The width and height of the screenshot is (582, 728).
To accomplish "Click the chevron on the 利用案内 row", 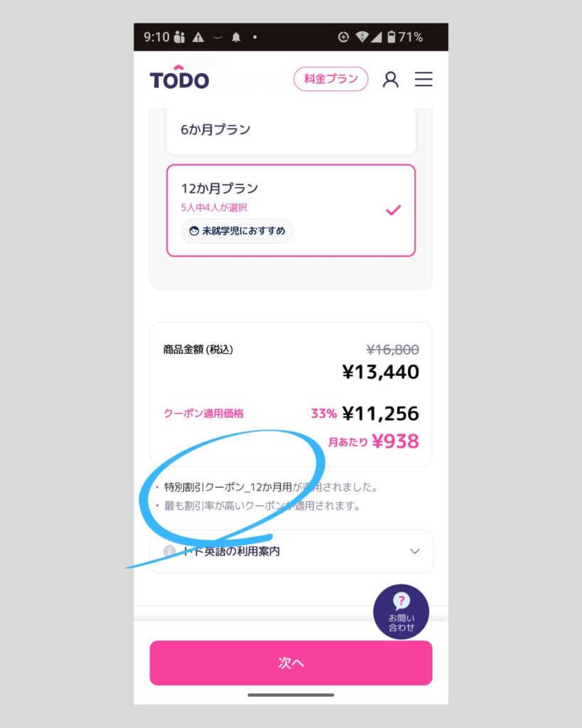I will pos(415,551).
